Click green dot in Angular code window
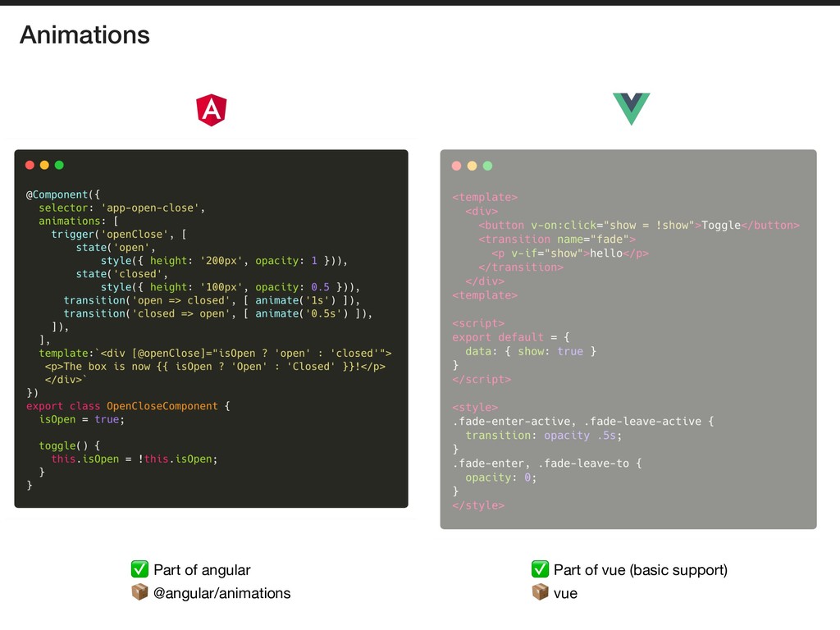Image resolution: width=840 pixels, height=630 pixels. (59, 165)
